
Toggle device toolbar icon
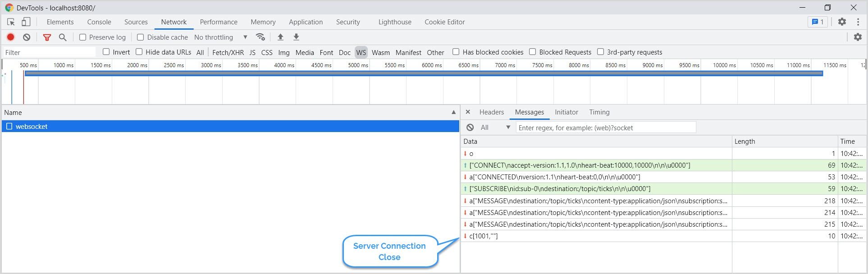click(26, 22)
